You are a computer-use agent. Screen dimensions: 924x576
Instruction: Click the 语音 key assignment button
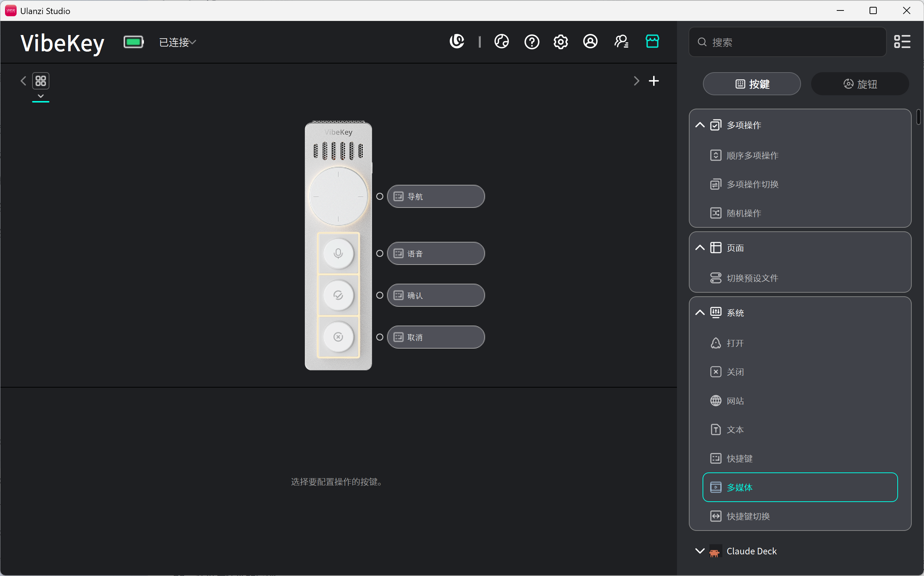click(436, 253)
